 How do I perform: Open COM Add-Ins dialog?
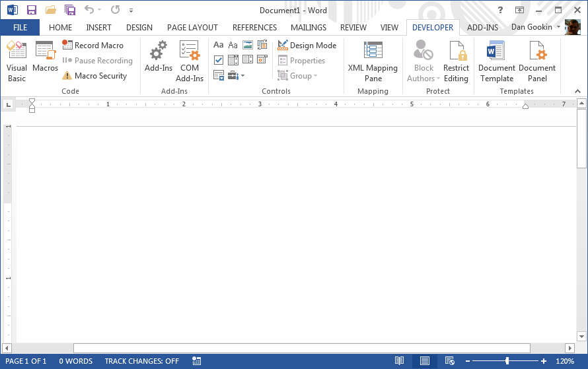tap(190, 62)
